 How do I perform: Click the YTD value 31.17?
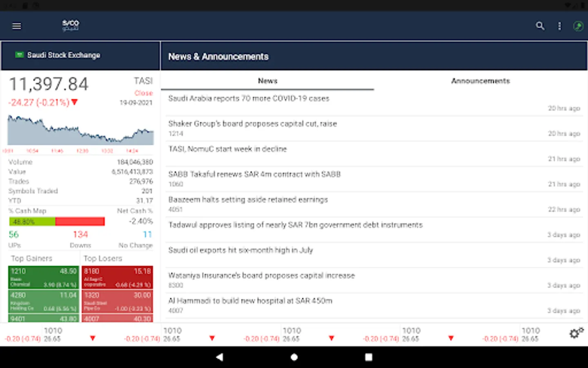click(145, 201)
